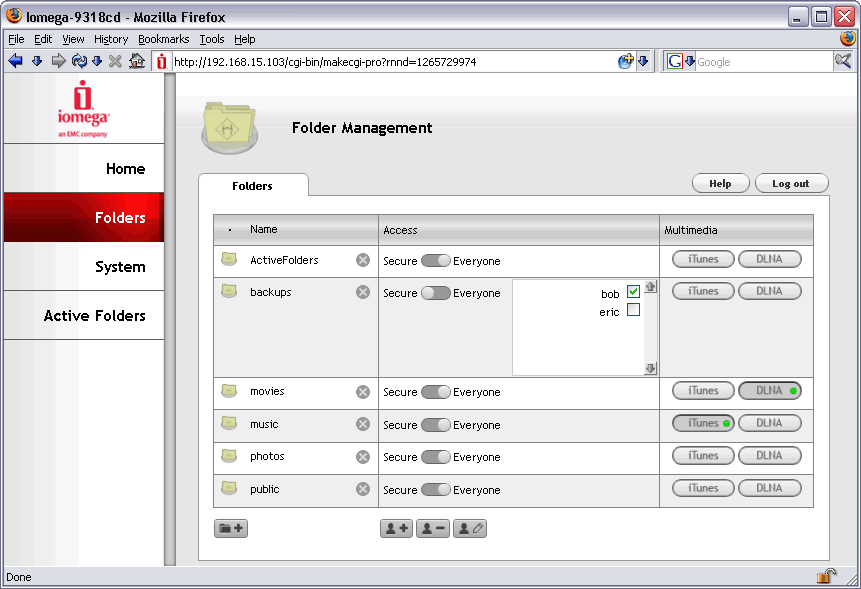
Task: Click the add new folder icon button
Action: 231,528
